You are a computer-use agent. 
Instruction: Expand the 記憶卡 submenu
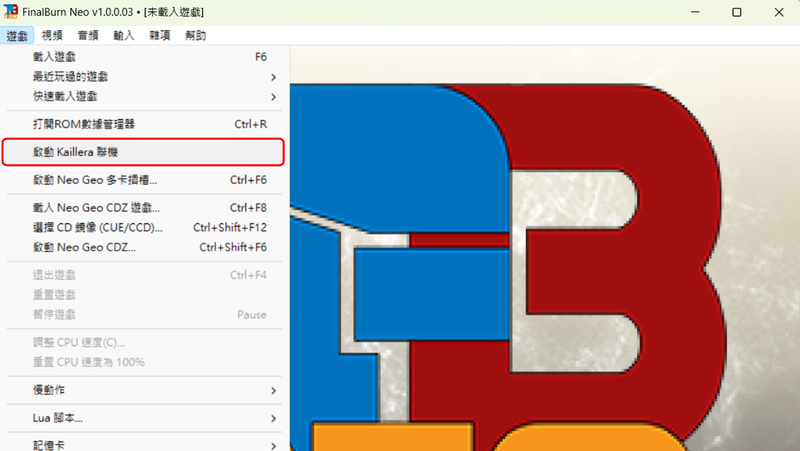[144, 444]
